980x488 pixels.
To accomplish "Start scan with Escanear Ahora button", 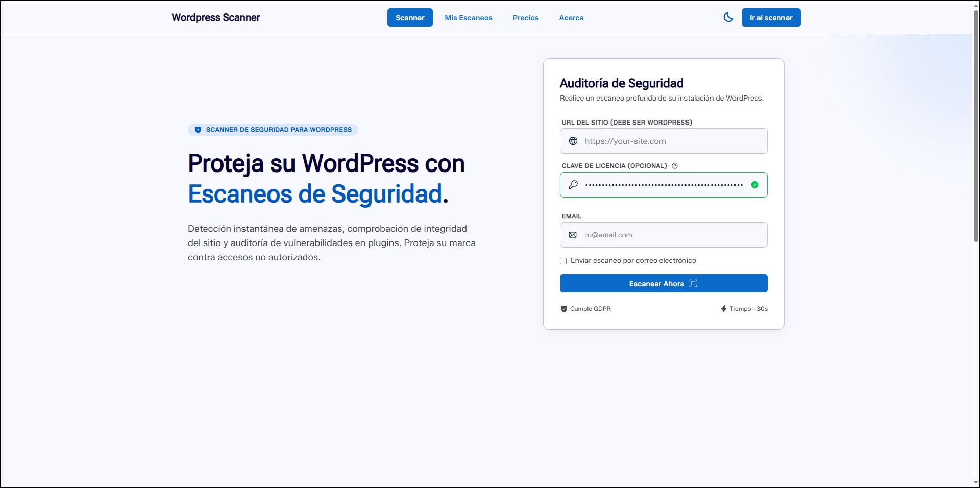I will click(x=664, y=283).
